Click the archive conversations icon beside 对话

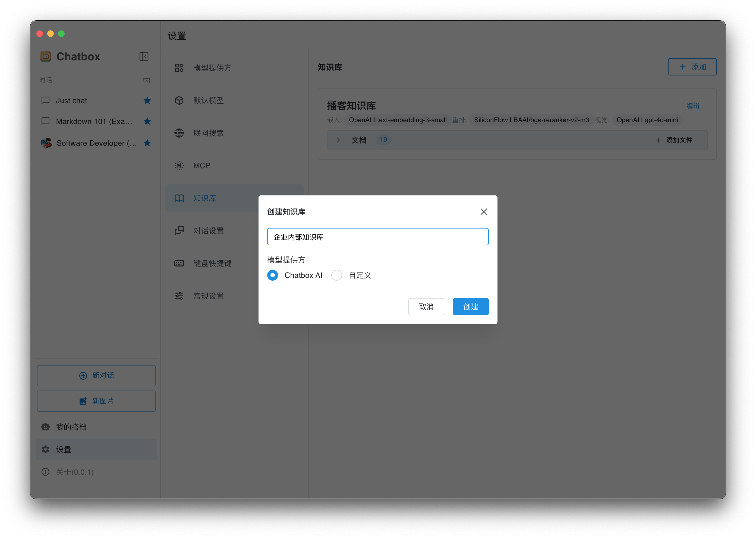coord(146,80)
